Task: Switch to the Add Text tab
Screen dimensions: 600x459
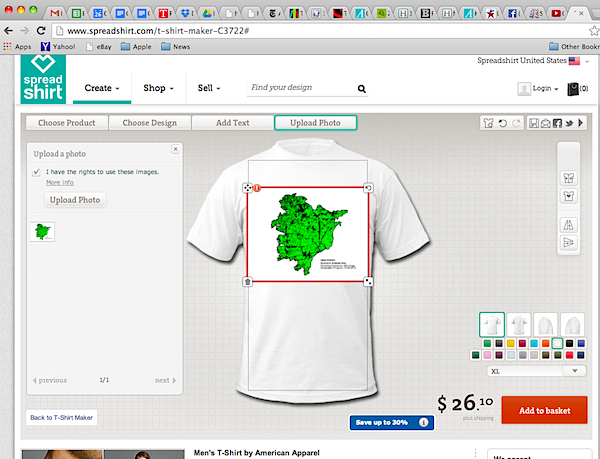Action: tap(233, 123)
